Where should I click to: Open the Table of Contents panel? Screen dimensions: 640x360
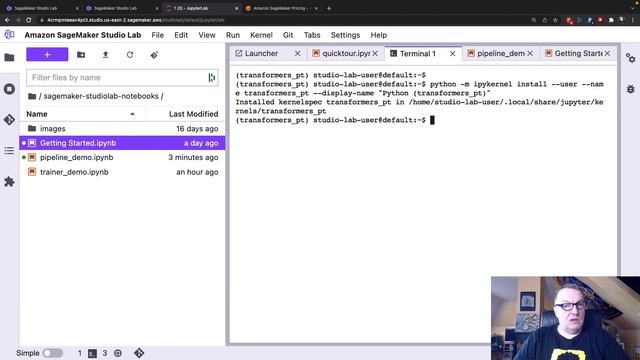click(x=9, y=151)
